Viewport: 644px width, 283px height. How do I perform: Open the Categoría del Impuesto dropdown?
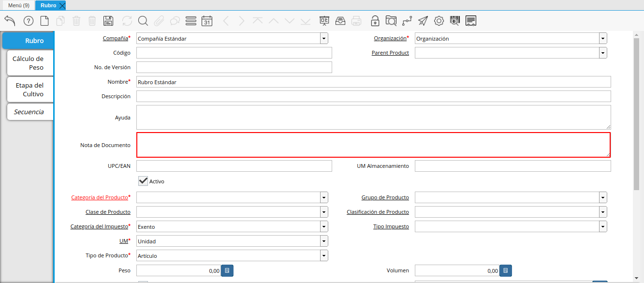pos(324,226)
